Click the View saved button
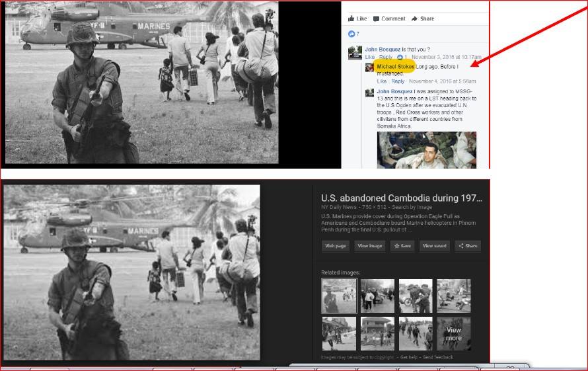The image size is (588, 371). point(434,246)
